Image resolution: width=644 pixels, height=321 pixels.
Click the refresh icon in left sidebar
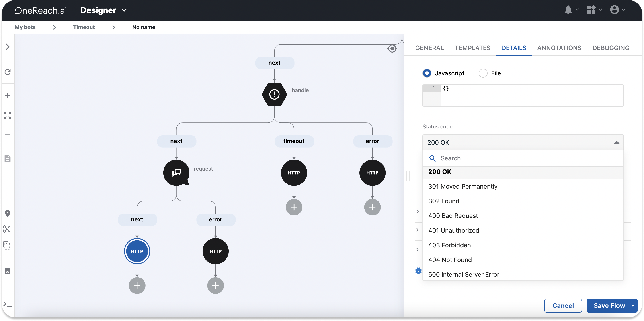point(8,72)
